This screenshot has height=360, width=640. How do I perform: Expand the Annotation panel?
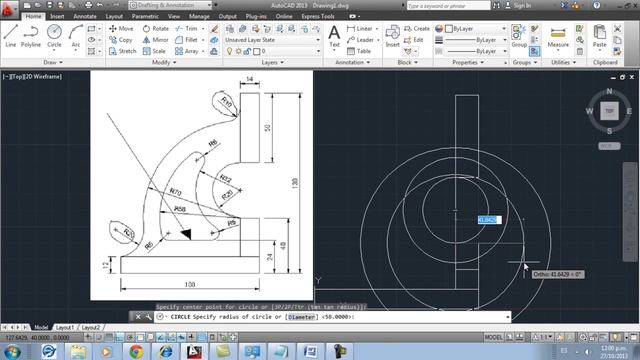tap(353, 62)
